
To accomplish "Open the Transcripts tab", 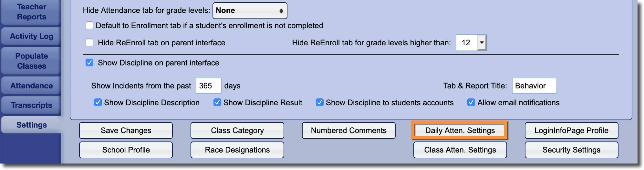I will tap(31, 105).
